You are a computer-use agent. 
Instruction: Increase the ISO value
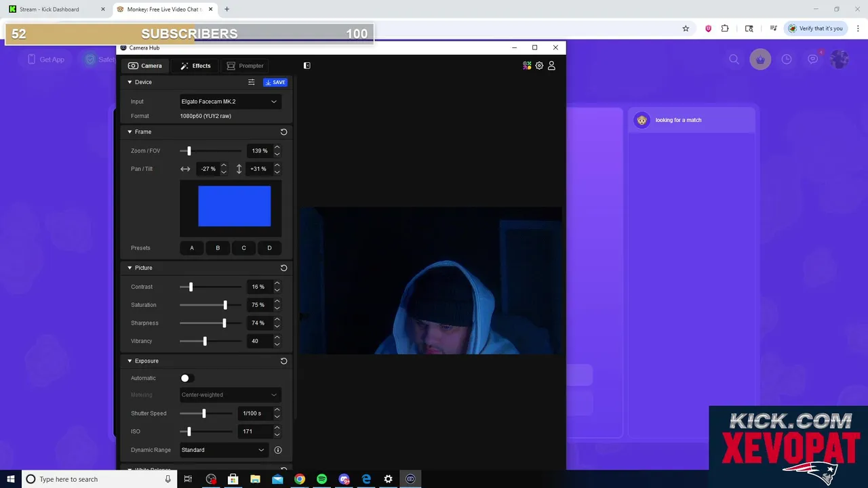point(277,428)
